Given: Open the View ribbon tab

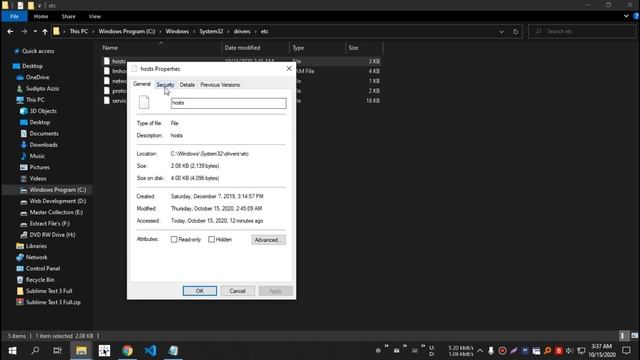Looking at the screenshot, I should coord(94,16).
